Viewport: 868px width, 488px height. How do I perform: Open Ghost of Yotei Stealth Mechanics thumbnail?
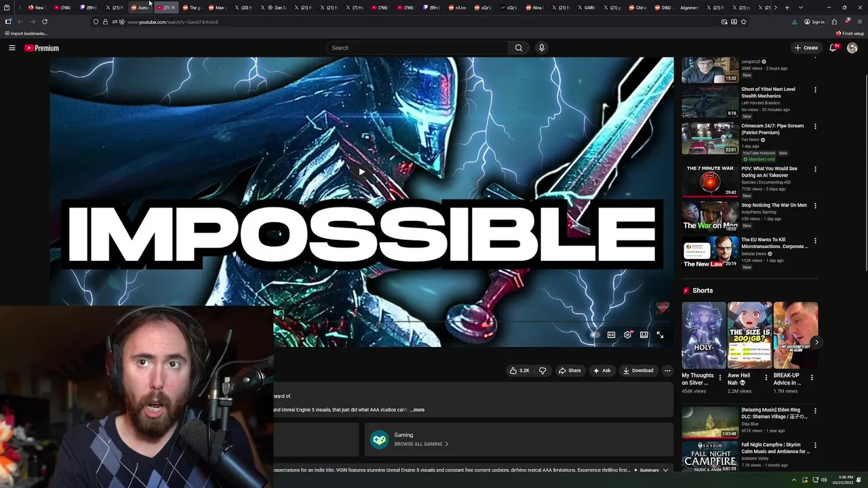[x=710, y=102]
